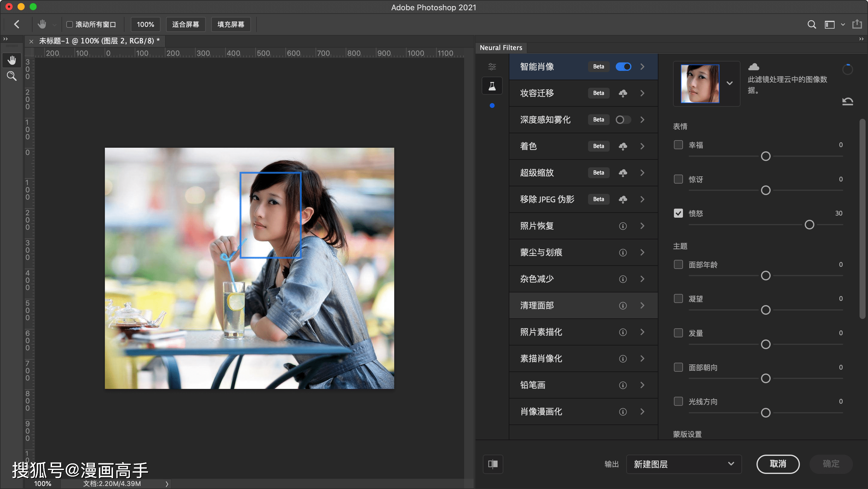Select the 未标题-1 document tab
Screen dimensions: 868x489
(99, 41)
